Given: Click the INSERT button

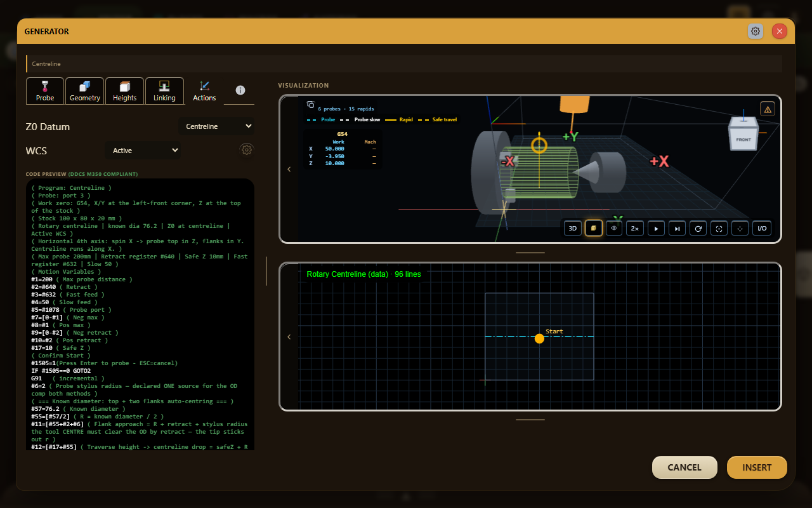Looking at the screenshot, I should coord(757,467).
